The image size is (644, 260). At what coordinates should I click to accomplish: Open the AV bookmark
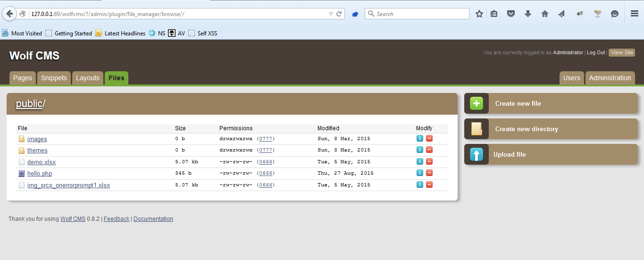coord(177,33)
